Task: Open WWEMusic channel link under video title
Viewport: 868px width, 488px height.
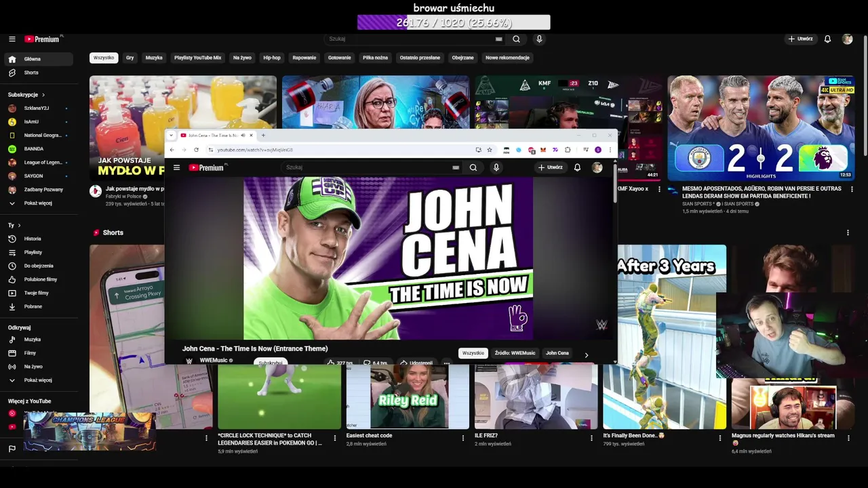Action: (214, 361)
